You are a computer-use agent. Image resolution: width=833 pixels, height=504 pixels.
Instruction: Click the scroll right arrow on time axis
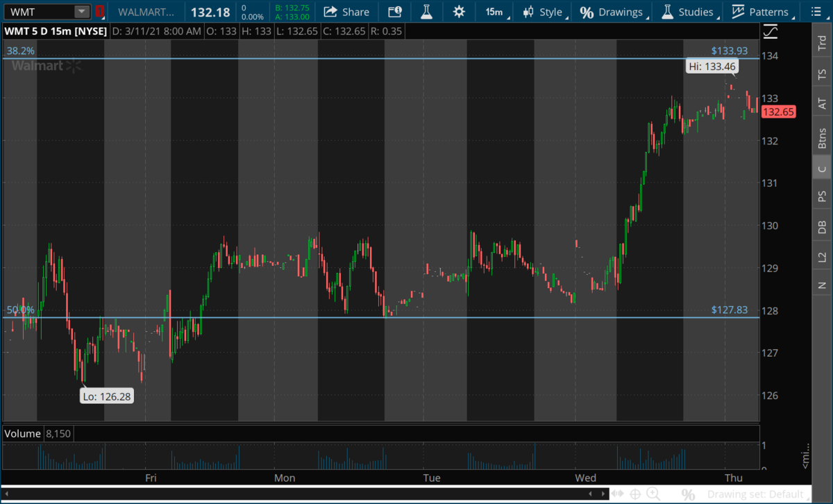(605, 494)
